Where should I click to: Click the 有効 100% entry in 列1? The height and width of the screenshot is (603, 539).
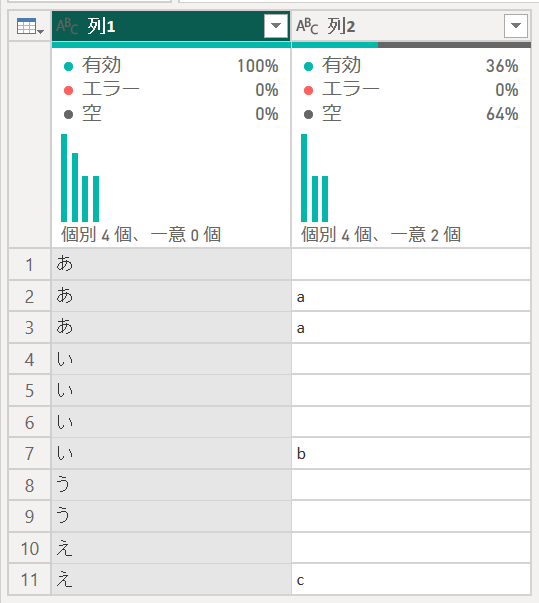[x=171, y=66]
